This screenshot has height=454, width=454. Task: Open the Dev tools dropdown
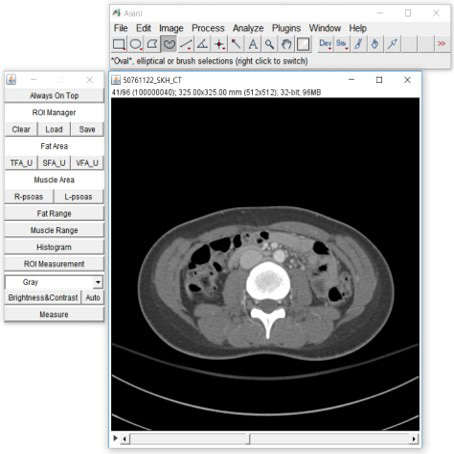tap(325, 44)
